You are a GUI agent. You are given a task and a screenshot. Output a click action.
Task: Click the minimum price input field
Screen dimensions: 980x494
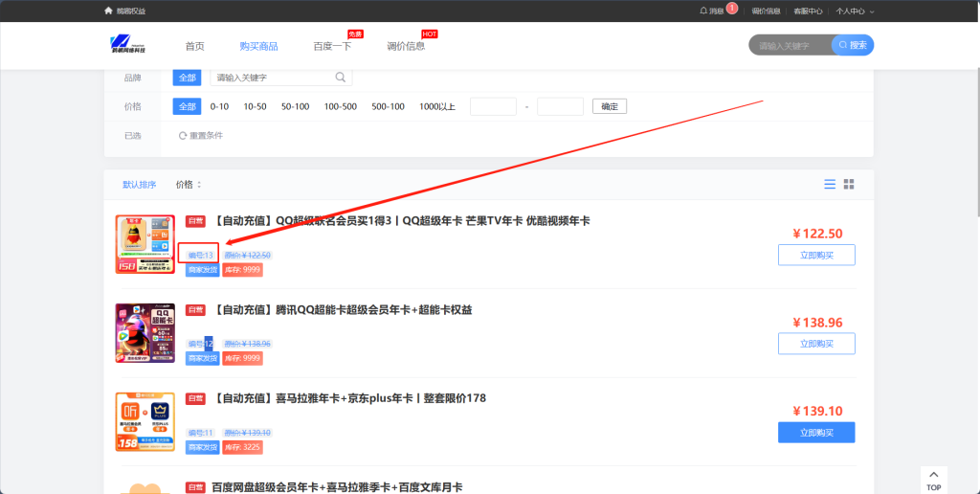(x=493, y=106)
